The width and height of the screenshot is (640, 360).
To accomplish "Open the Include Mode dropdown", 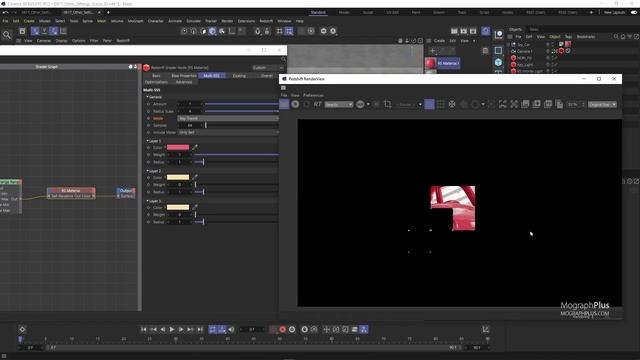I will tap(228, 132).
